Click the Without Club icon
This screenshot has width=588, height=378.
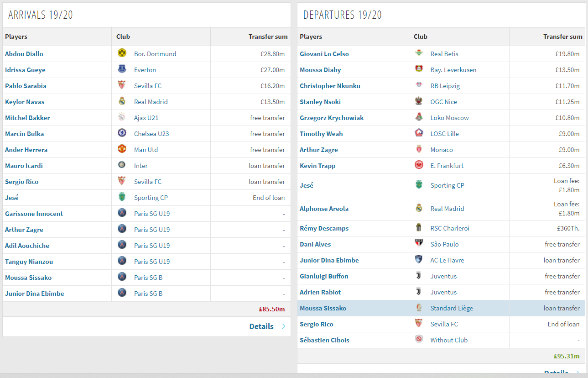click(419, 339)
